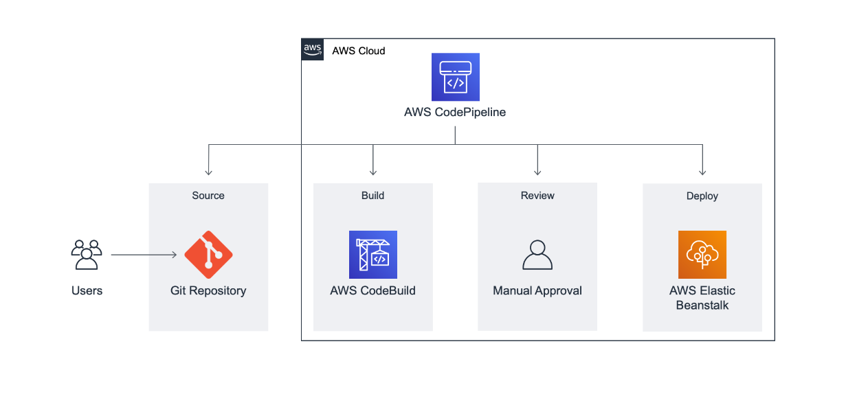Select the "AWS CodePipeline" caption
868x403 pixels.
pyautogui.click(x=455, y=113)
